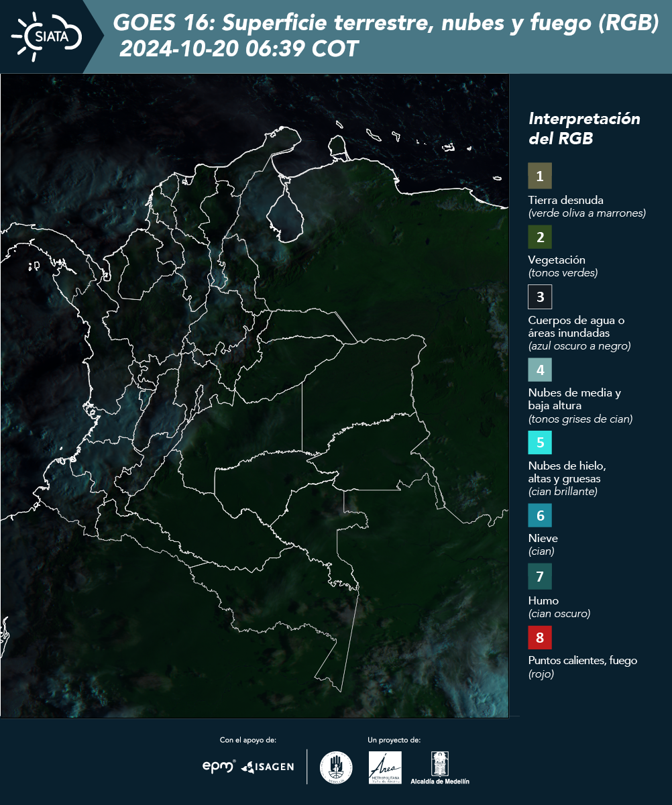Viewport: 672px width, 805px height.
Task: Click the Área Metropolitana logo
Action: (386, 767)
